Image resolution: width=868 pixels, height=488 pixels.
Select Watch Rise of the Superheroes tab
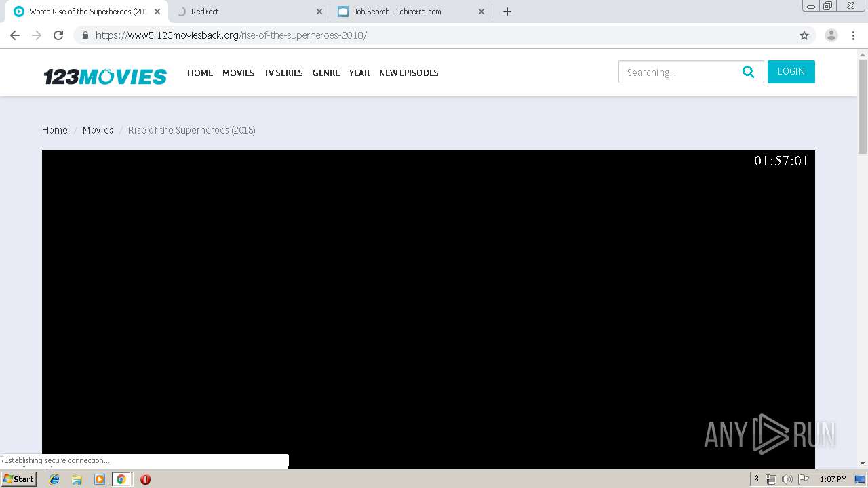point(87,12)
